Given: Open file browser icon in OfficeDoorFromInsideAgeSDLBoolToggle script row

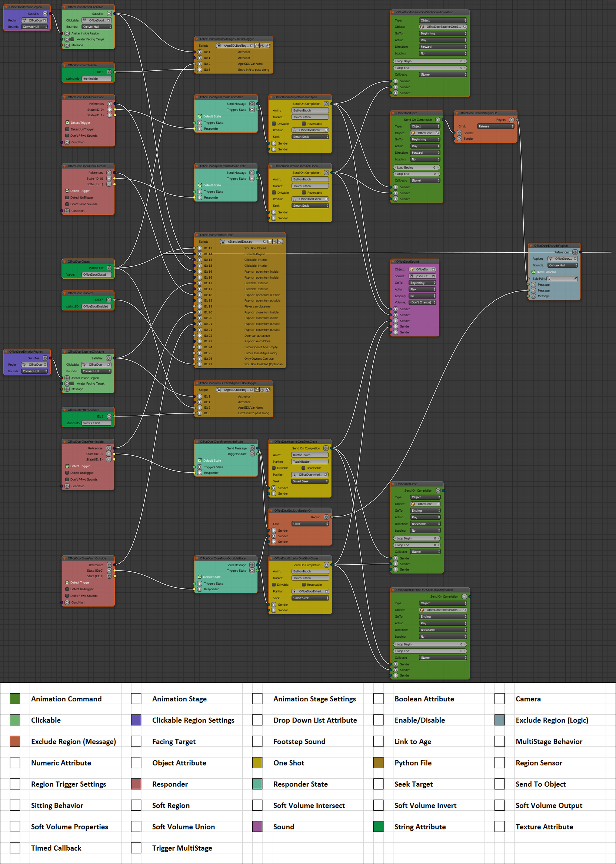Looking at the screenshot, I should 257,46.
